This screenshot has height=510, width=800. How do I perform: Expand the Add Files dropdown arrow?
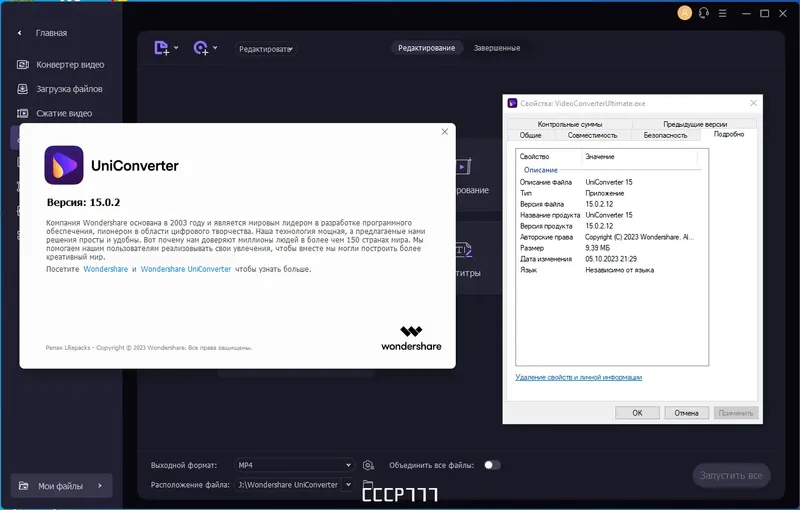[176, 48]
